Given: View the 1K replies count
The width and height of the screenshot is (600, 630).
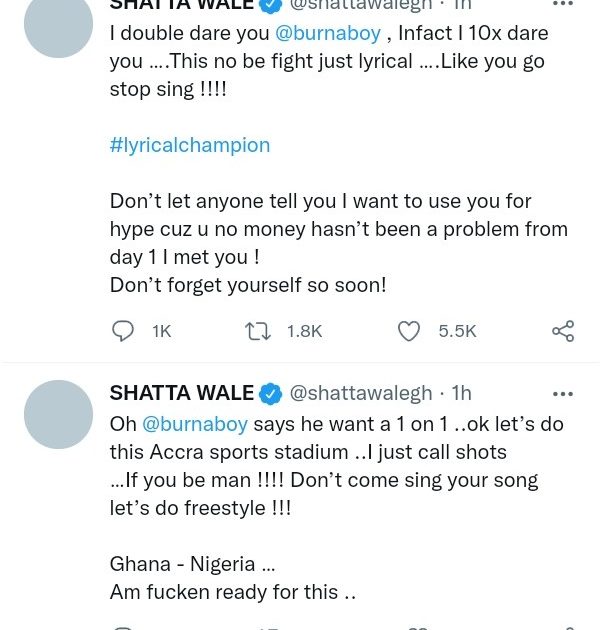Looking at the screenshot, I should (x=161, y=331).
